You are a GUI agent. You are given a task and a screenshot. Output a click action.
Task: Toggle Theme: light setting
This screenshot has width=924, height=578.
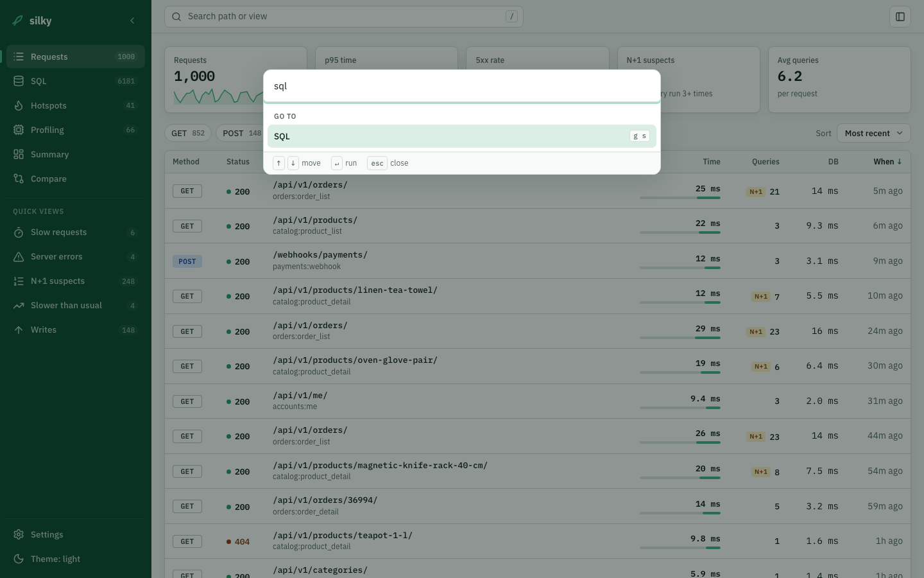(x=76, y=559)
